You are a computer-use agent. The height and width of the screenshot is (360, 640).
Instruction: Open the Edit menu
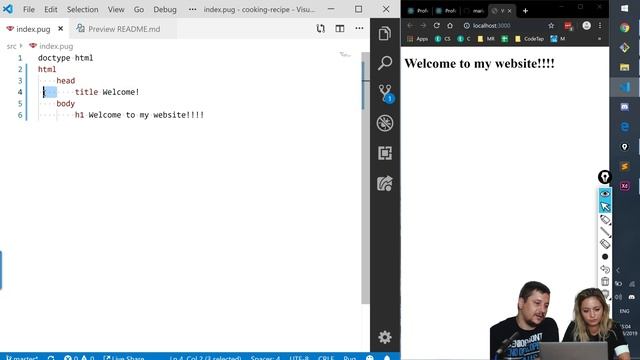(51, 9)
